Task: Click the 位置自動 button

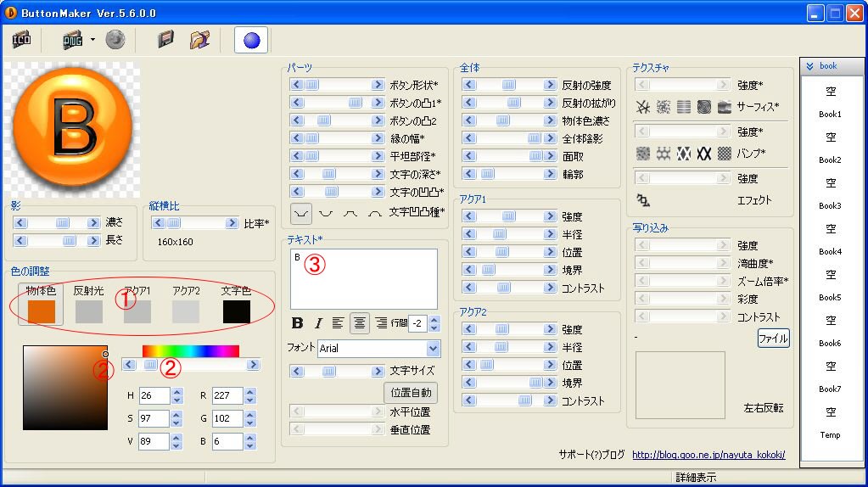Action: 412,392
